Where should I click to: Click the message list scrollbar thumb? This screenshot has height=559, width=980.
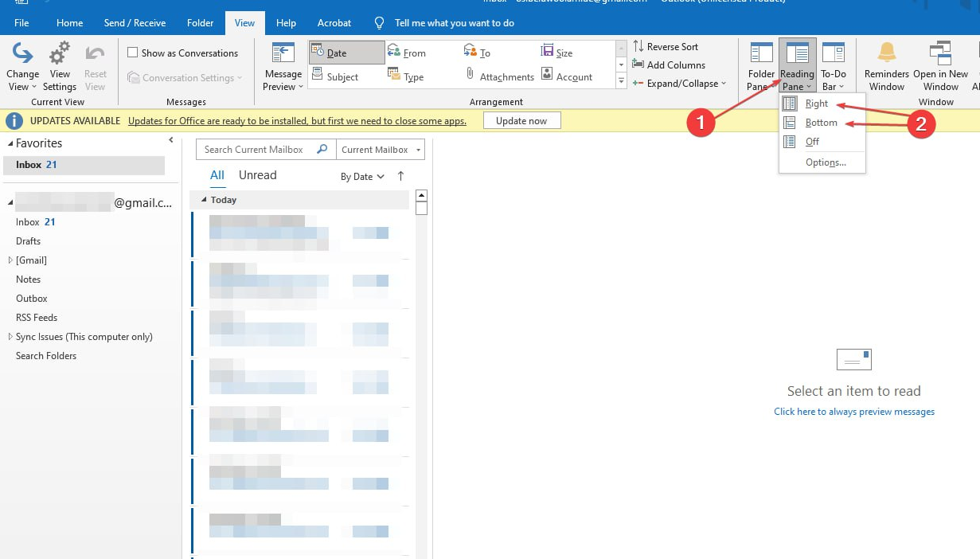422,209
